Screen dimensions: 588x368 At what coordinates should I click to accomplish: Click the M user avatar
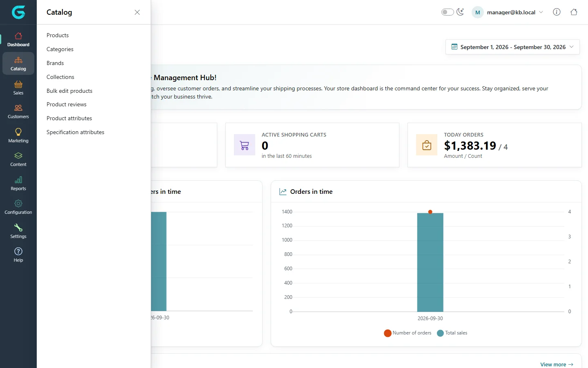point(478,12)
